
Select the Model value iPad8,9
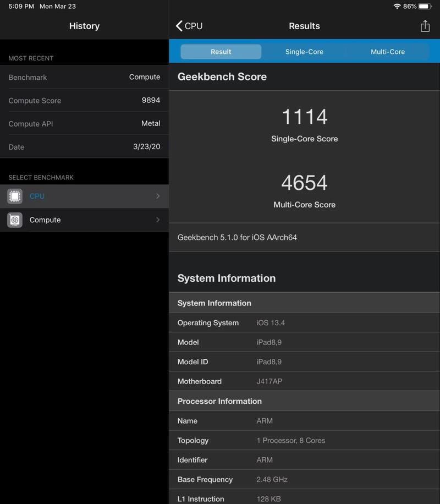pos(269,342)
